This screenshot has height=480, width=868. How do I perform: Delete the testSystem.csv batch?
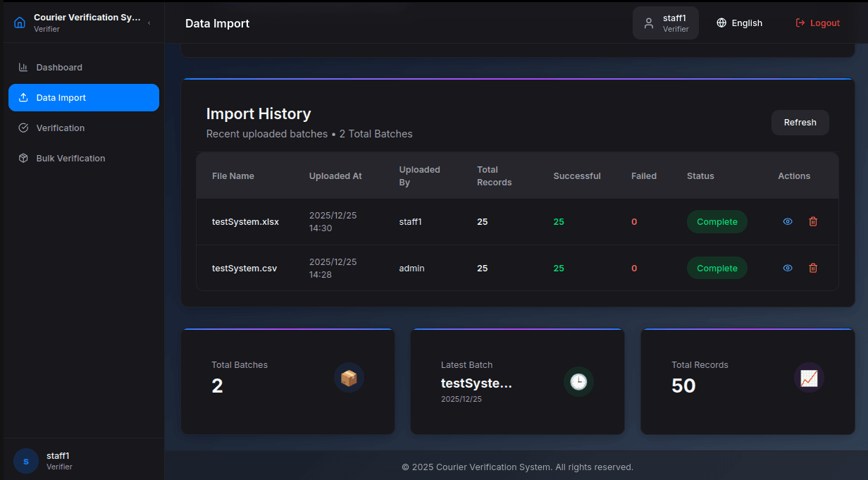pyautogui.click(x=813, y=269)
